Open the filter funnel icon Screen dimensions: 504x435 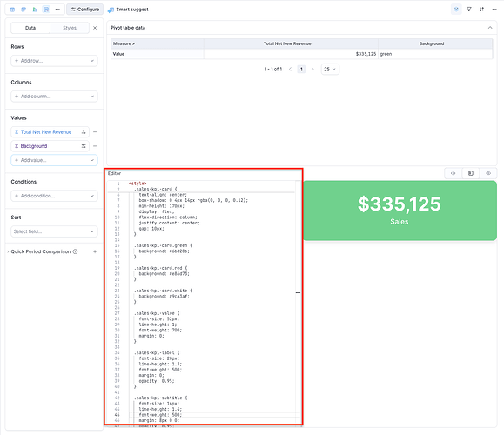pos(469,10)
